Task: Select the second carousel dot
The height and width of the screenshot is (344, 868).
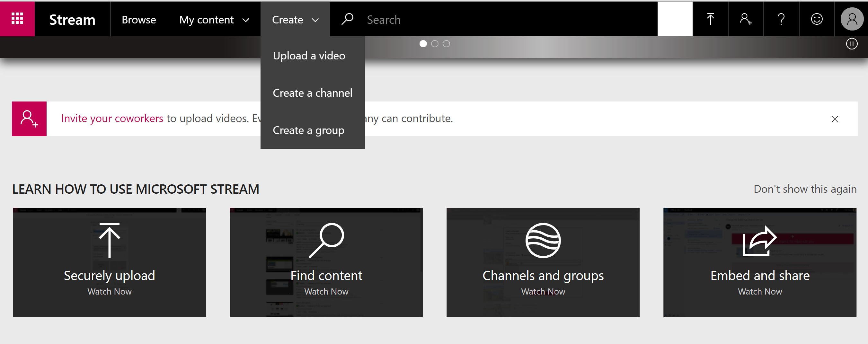Action: click(x=435, y=44)
